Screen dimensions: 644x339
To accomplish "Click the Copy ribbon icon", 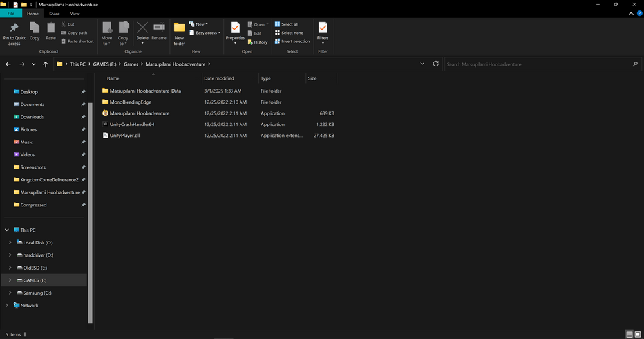I will click(x=35, y=28).
